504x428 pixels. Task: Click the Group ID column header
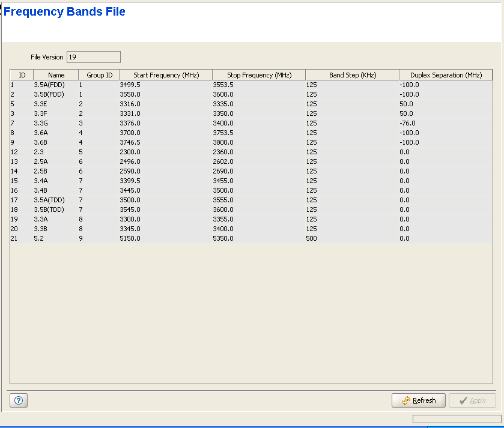pos(99,75)
